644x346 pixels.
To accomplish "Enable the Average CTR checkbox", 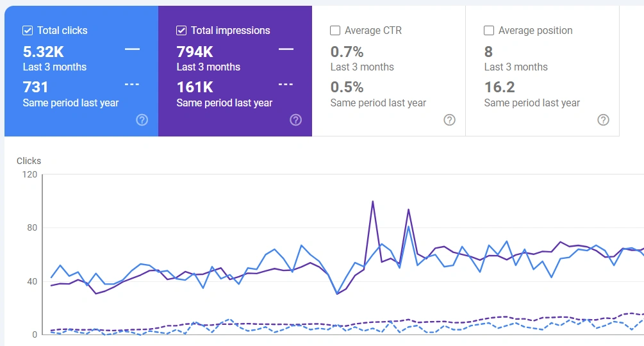I will (x=335, y=30).
